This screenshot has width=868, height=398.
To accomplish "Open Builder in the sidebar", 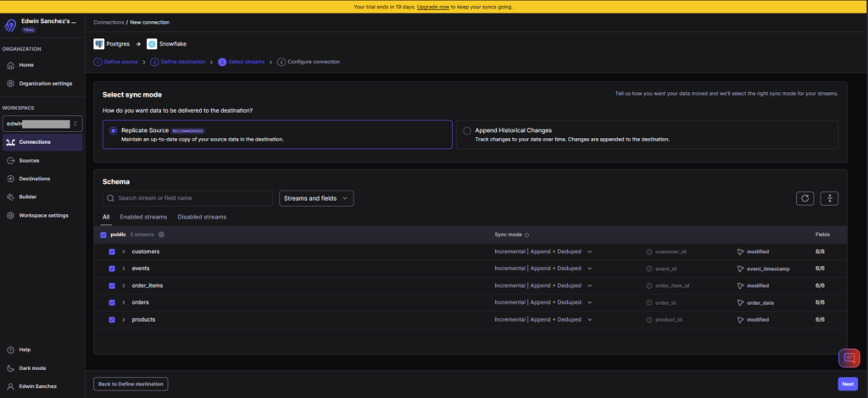I will click(28, 196).
